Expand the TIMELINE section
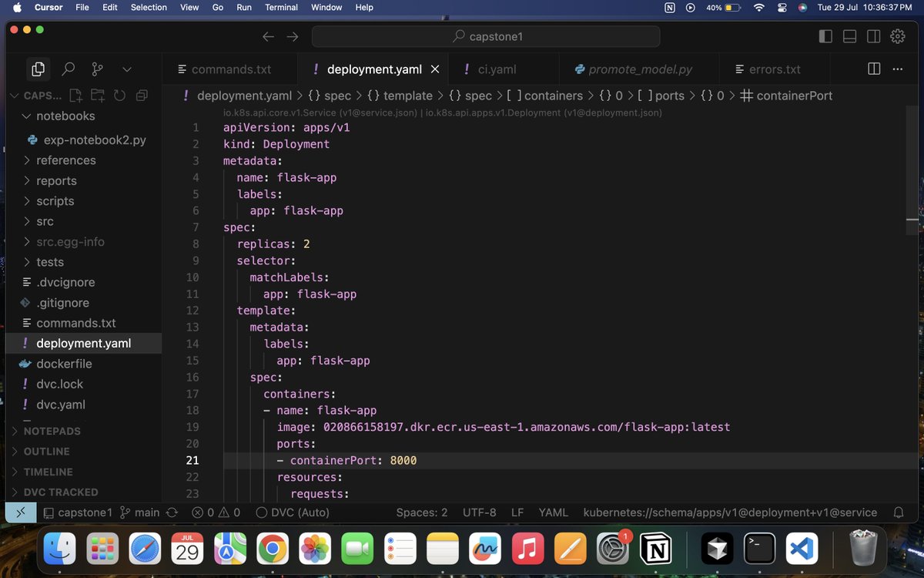 [84, 472]
